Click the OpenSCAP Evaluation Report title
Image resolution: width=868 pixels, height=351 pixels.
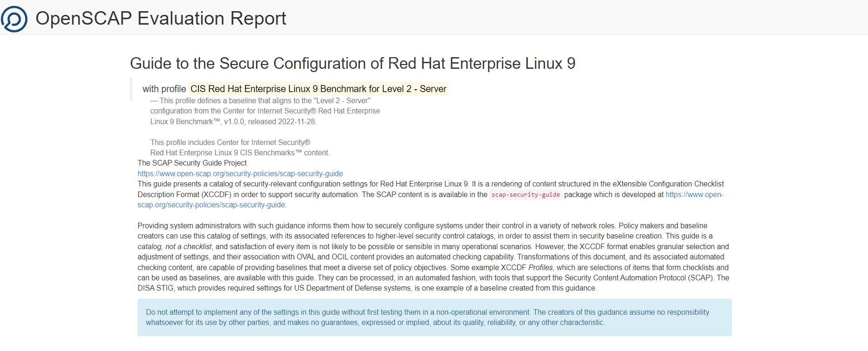(x=161, y=19)
